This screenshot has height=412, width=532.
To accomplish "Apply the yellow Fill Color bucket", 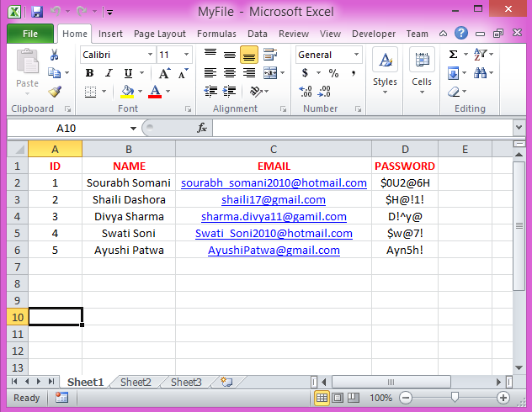I will click(127, 92).
